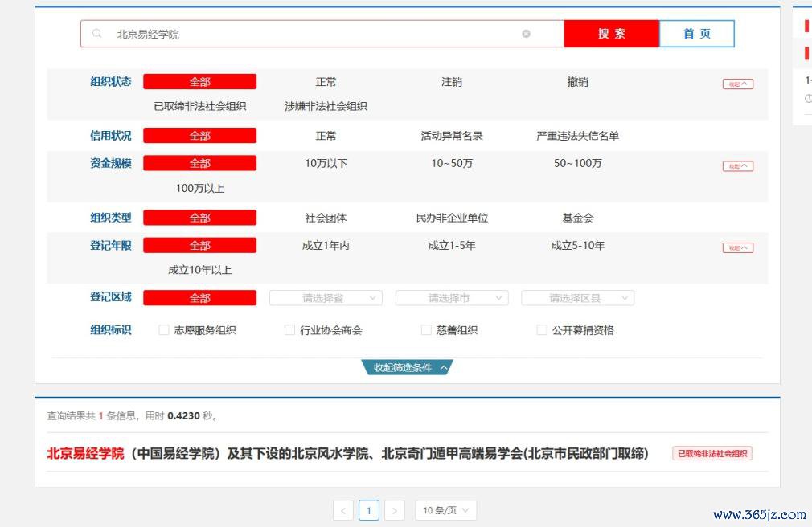Filter 资金规模 by 100万以上
Viewport: 812px width, 527px height.
(x=200, y=189)
